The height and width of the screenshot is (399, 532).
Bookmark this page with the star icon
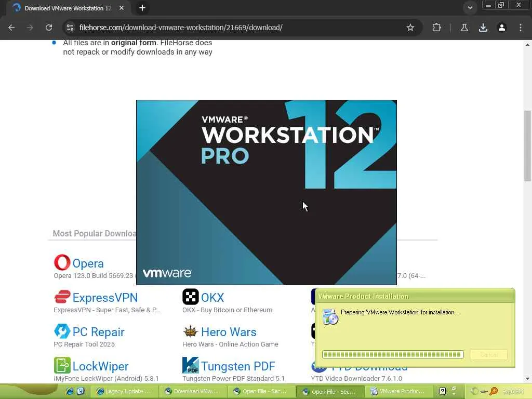click(x=410, y=28)
